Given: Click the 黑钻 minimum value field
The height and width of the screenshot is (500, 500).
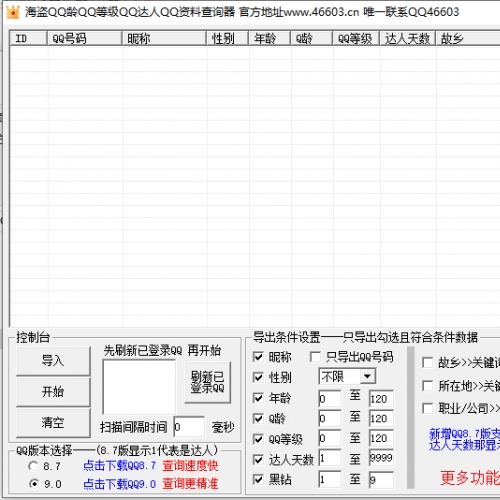Looking at the screenshot, I should (330, 479).
